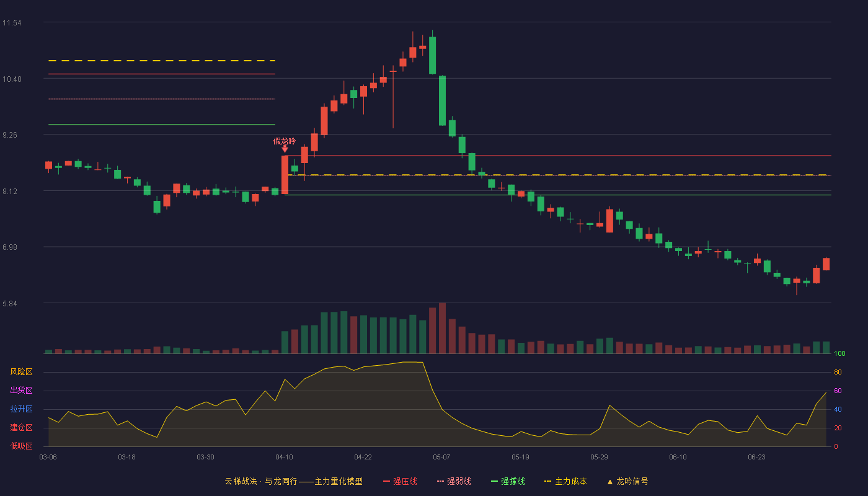The width and height of the screenshot is (868, 496).
Task: Click the tallest volume bar near 05-07
Action: point(442,328)
